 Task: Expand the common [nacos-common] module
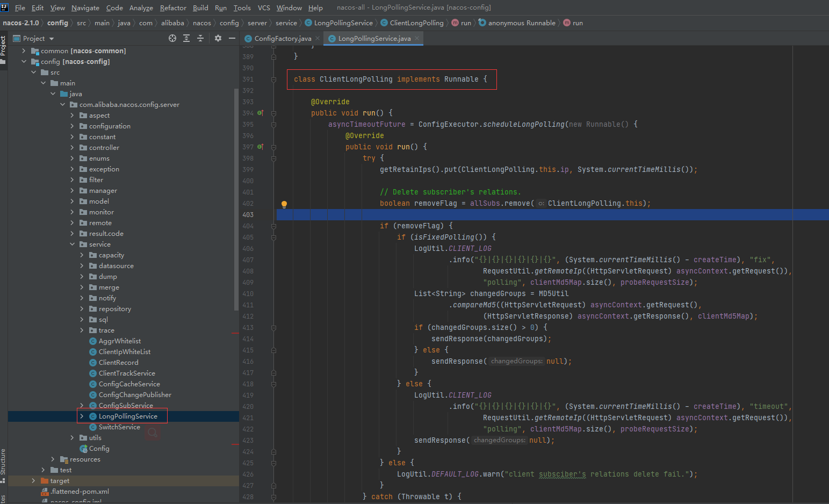point(24,51)
